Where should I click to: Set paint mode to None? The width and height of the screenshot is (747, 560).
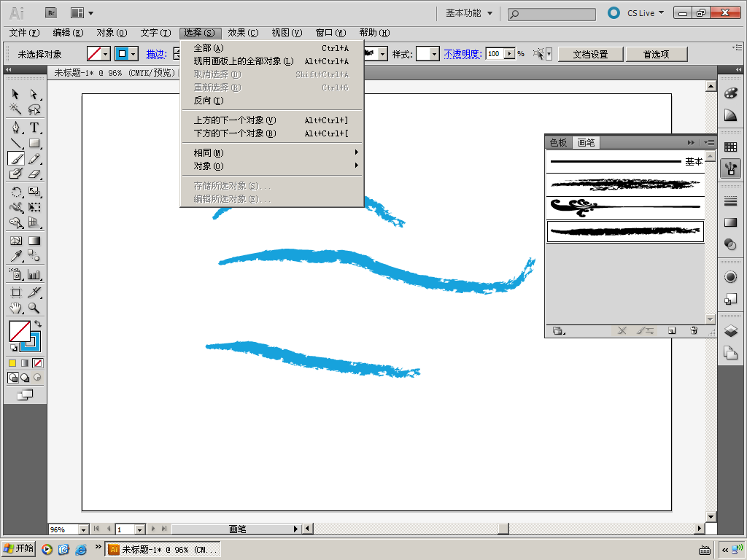38,363
